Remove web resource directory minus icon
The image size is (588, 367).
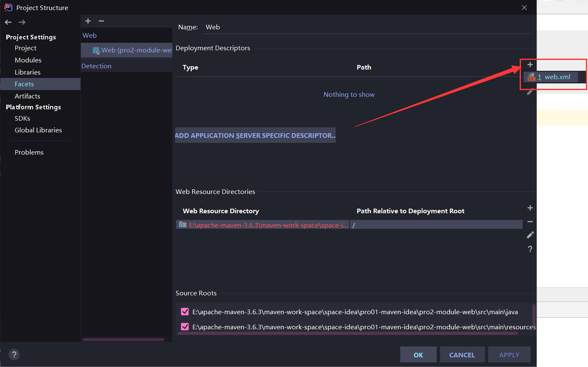click(x=530, y=222)
